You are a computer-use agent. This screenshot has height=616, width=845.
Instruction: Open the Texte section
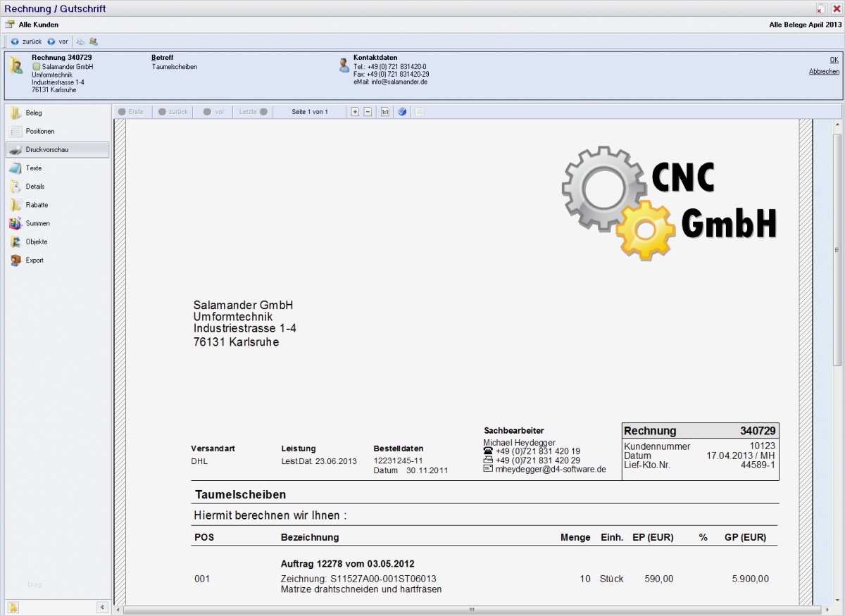(58, 168)
